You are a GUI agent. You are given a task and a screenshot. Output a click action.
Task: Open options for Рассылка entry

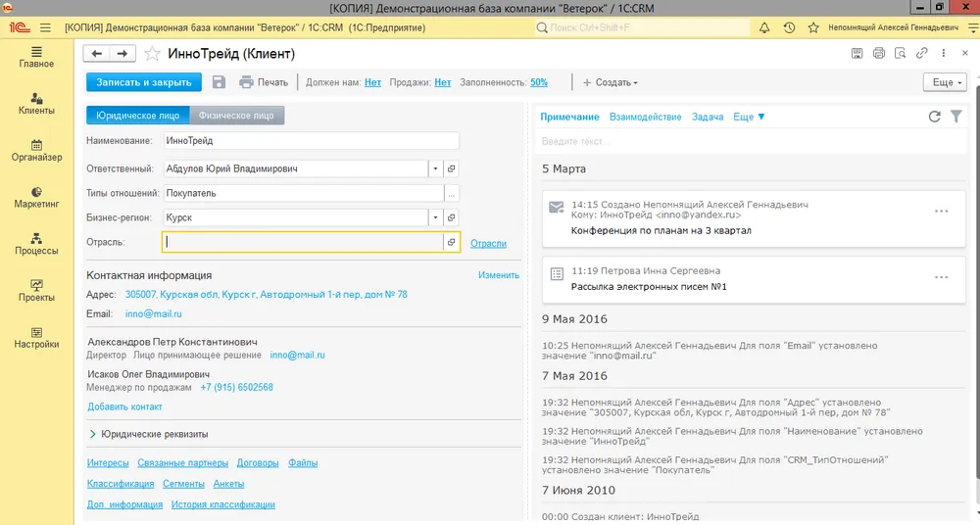pyautogui.click(x=941, y=277)
